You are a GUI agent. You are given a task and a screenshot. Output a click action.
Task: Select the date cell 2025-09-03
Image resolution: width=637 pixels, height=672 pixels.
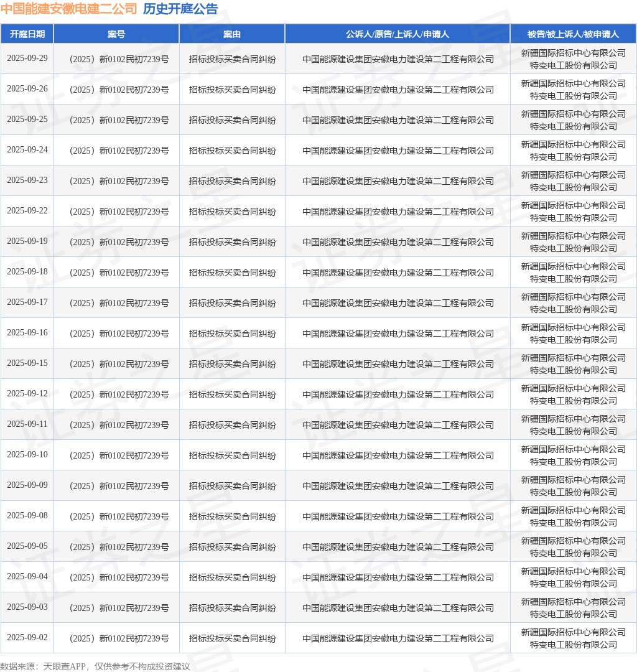coord(27,606)
